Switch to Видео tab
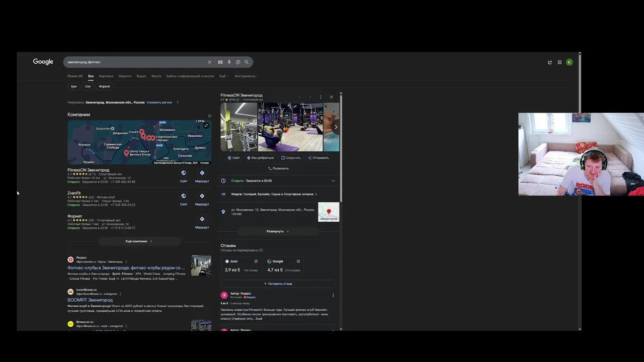 click(x=141, y=76)
